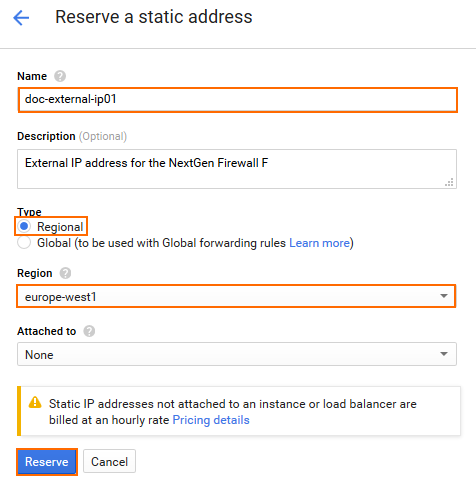The height and width of the screenshot is (485, 476).
Task: Click the Region dropdown arrow
Action: (444, 296)
